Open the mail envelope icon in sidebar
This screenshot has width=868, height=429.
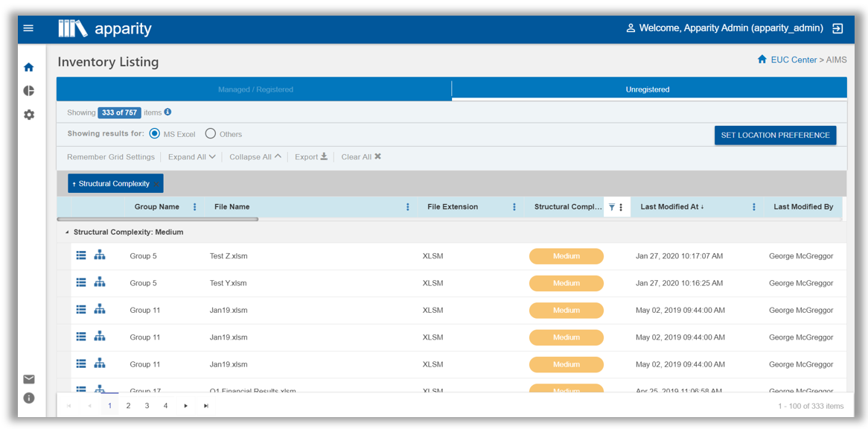coord(28,379)
